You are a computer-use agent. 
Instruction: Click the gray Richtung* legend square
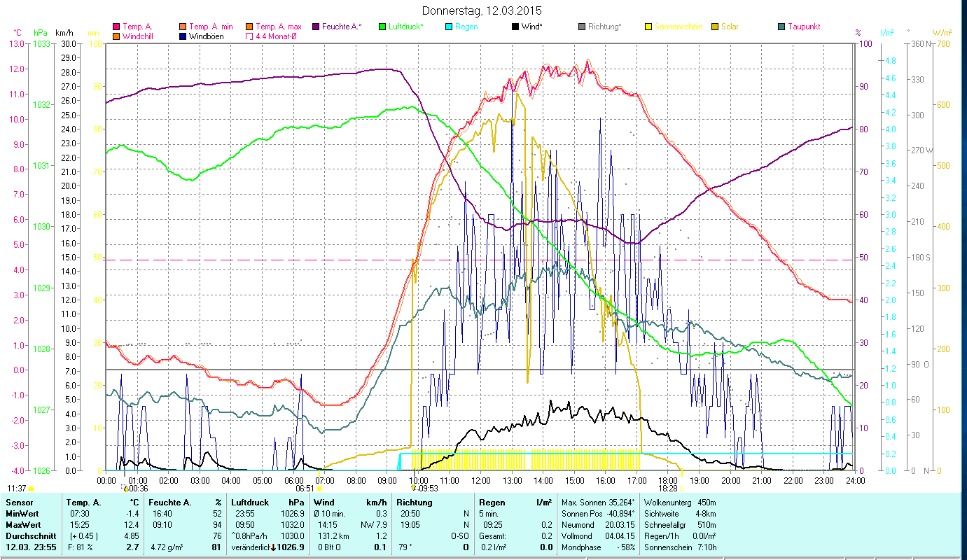[x=582, y=27]
